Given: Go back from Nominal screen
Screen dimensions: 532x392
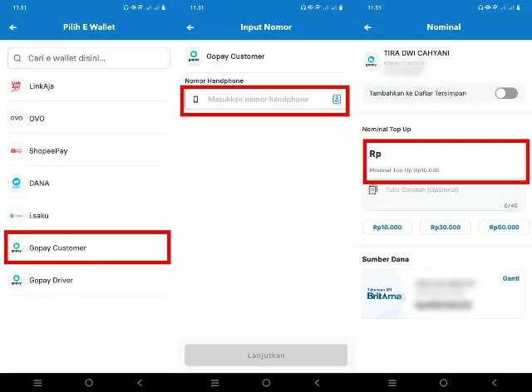Looking at the screenshot, I should pos(367,27).
